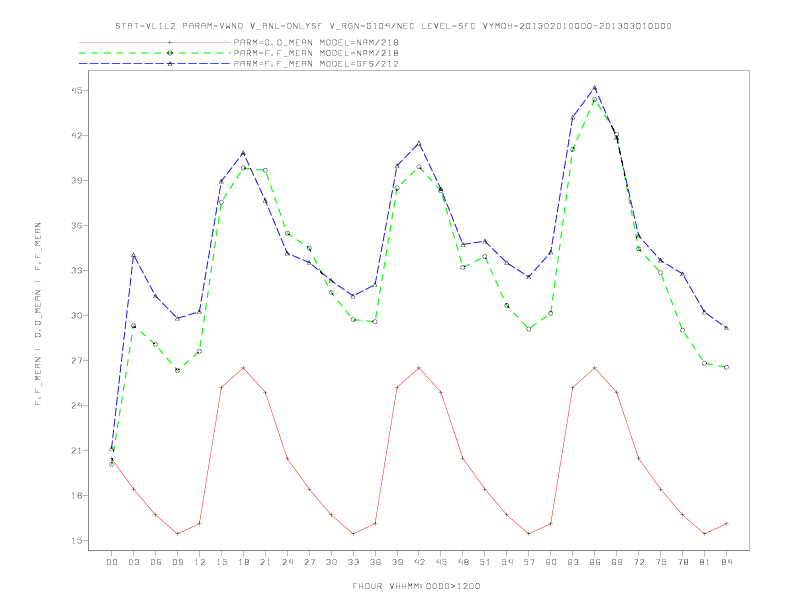
Task: Click the y-axis tick label 30
Action: point(79,316)
